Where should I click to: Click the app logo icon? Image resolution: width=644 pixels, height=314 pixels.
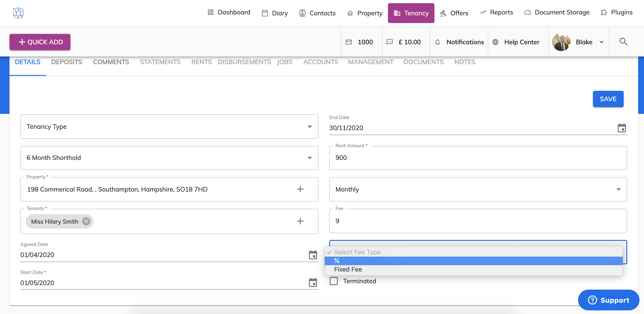pos(19,13)
